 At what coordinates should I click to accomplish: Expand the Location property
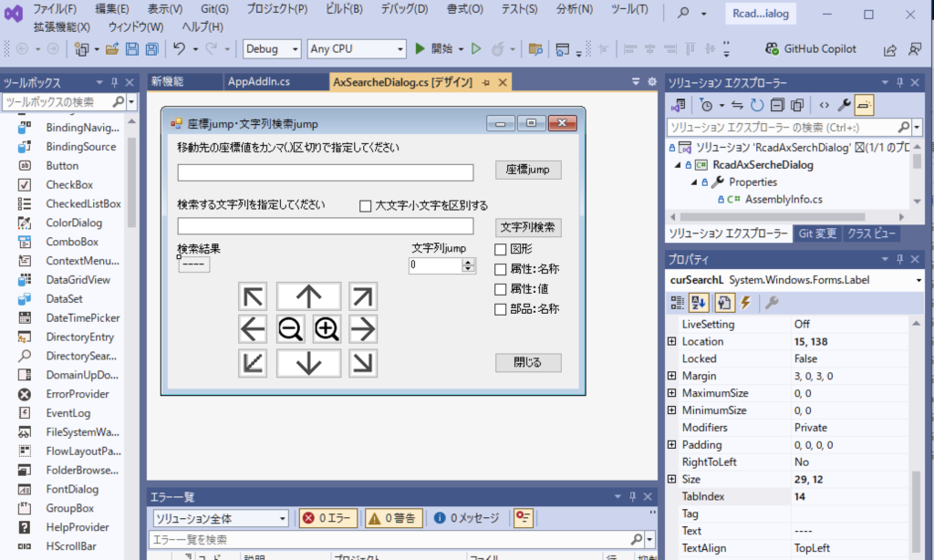(672, 341)
